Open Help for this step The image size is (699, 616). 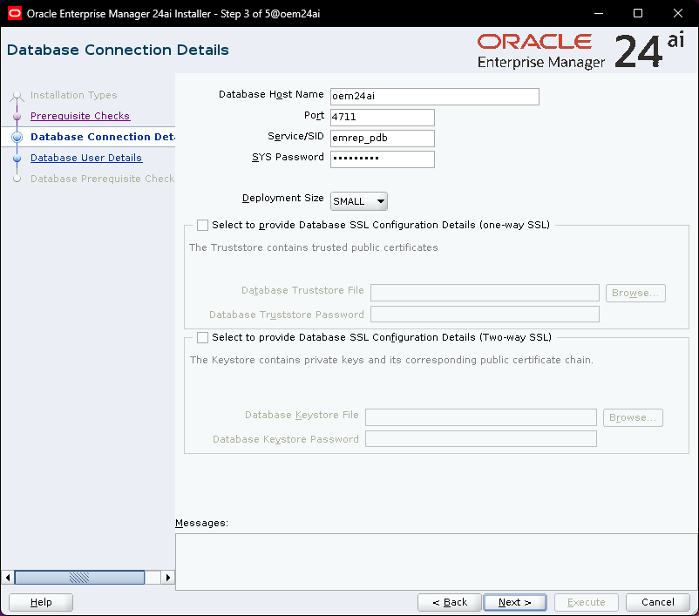point(41,602)
